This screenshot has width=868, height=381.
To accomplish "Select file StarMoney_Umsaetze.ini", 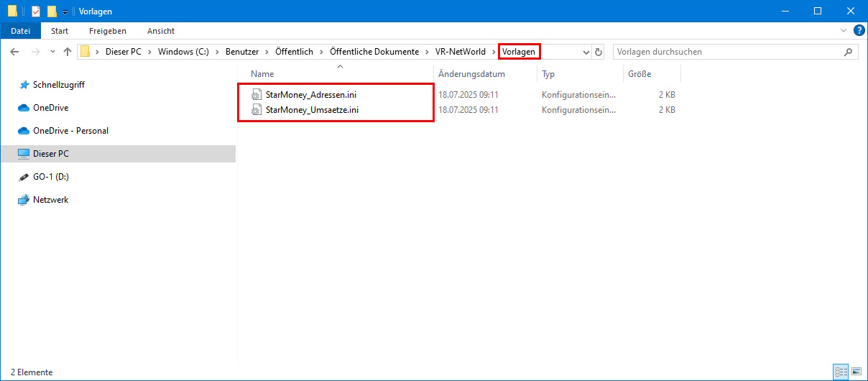I will pyautogui.click(x=313, y=110).
